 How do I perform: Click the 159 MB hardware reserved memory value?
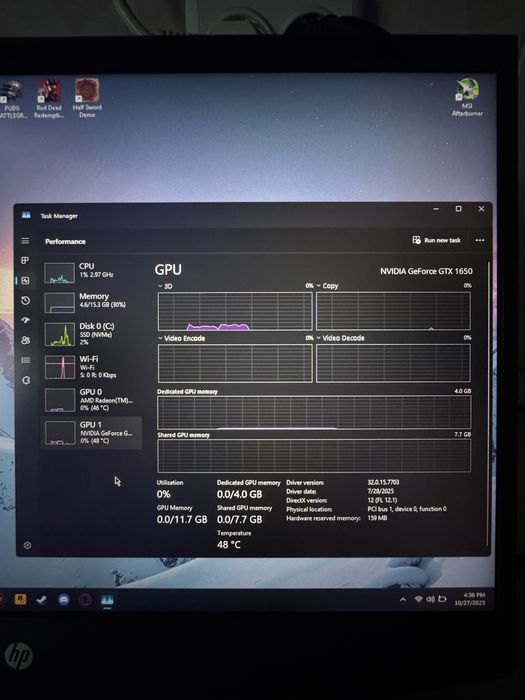pyautogui.click(x=377, y=518)
